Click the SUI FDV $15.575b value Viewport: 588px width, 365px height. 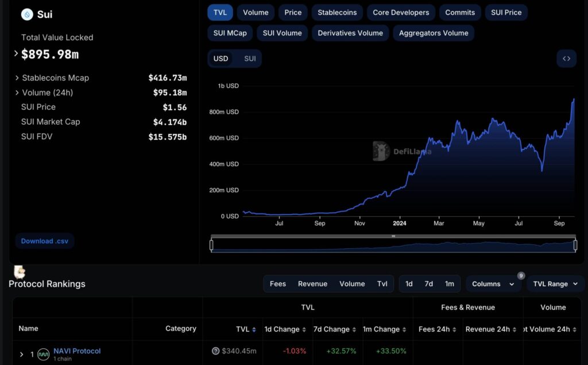click(167, 137)
